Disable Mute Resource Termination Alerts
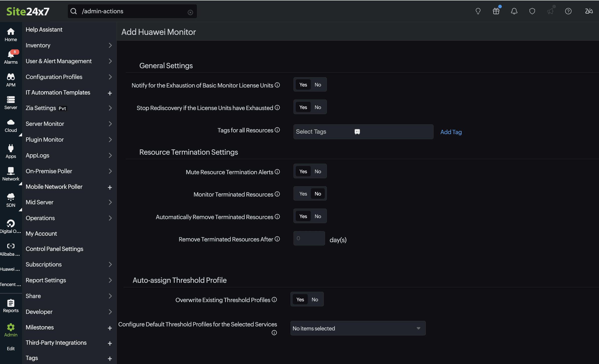This screenshot has width=599, height=364. (x=318, y=171)
